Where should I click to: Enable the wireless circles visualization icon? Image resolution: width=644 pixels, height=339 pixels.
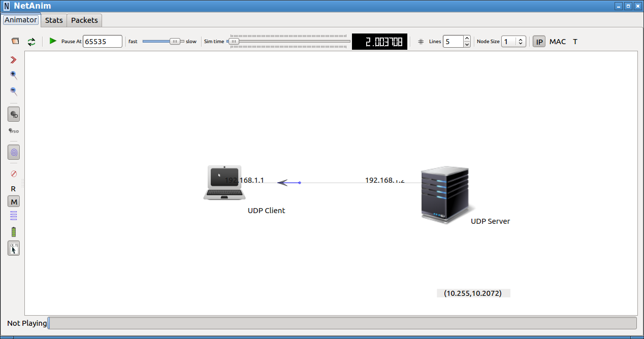[13, 152]
